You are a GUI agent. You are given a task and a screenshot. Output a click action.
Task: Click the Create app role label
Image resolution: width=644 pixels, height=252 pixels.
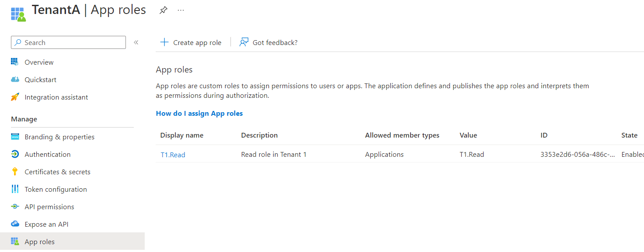pyautogui.click(x=197, y=42)
